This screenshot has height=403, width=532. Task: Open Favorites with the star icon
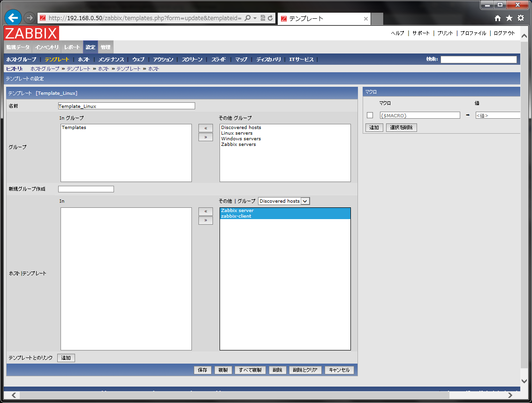(509, 18)
